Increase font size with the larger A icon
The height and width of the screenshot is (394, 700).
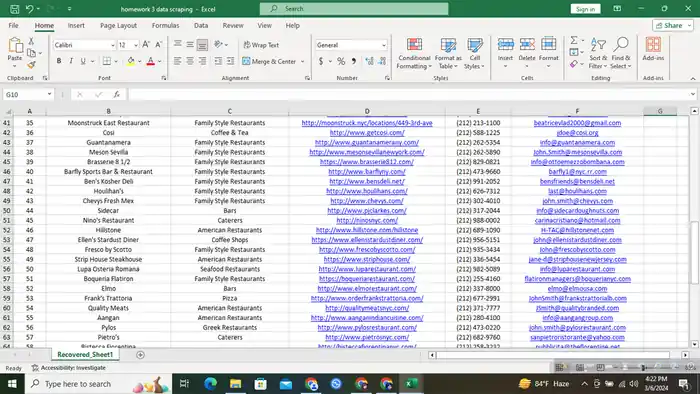[x=146, y=45]
